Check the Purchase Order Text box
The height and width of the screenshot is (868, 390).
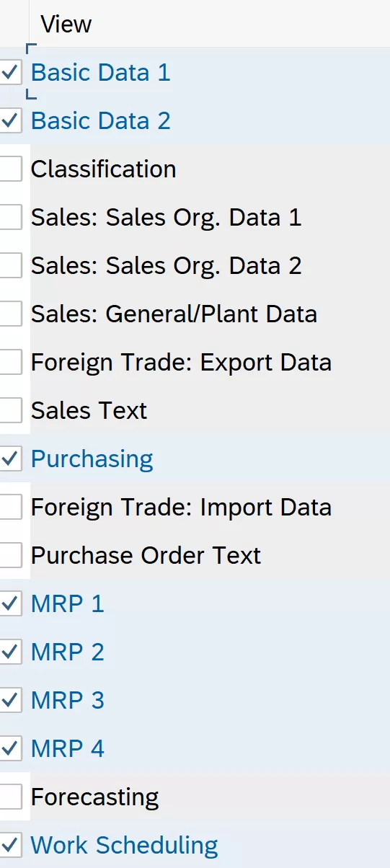(x=10, y=555)
